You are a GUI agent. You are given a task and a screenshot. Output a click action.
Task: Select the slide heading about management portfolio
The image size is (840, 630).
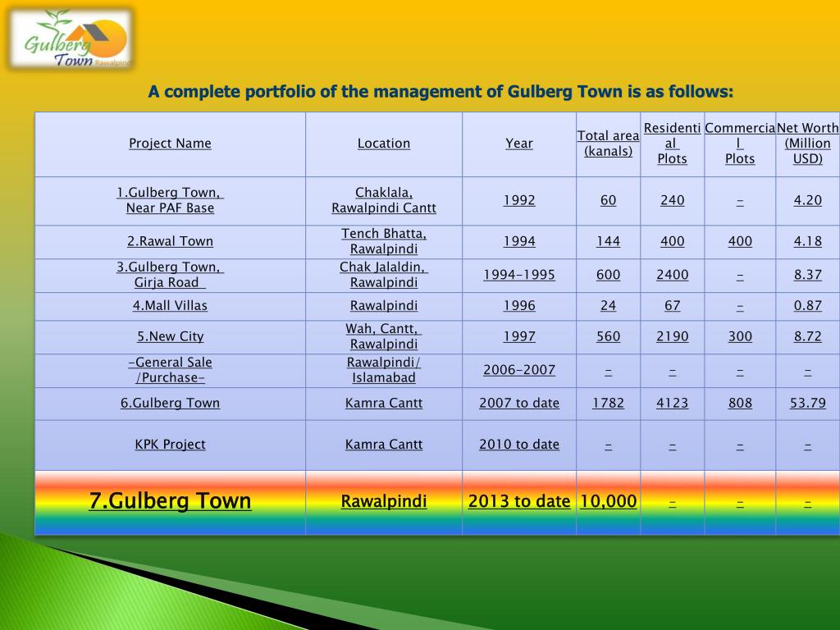click(x=441, y=92)
